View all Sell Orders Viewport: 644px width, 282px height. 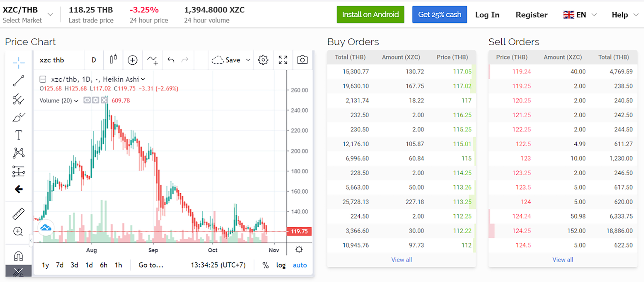(x=563, y=260)
